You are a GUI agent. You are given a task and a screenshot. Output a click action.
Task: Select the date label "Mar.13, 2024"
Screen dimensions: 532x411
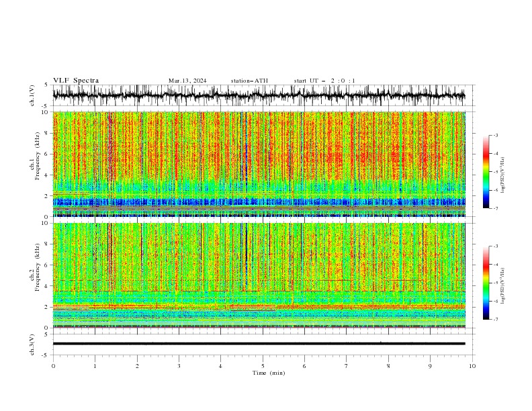(x=187, y=81)
